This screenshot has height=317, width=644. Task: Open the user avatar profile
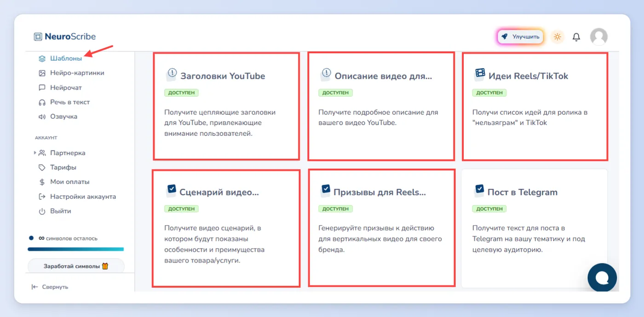click(598, 37)
